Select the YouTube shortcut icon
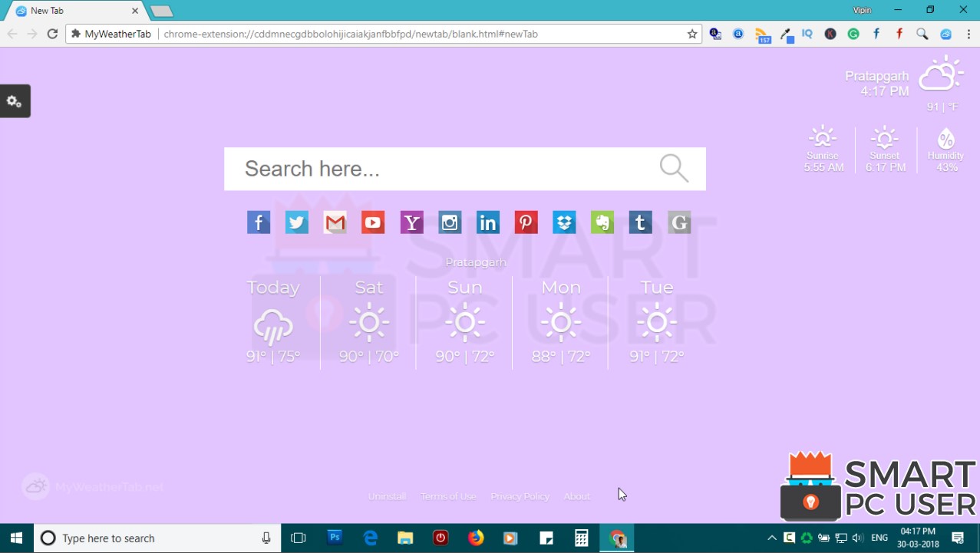Viewport: 980px width, 553px height. click(373, 222)
